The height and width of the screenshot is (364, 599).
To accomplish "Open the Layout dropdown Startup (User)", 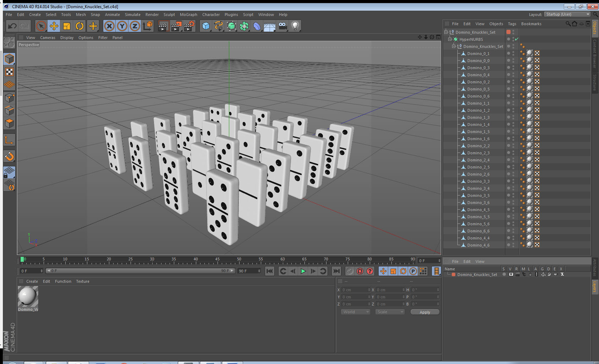I will click(567, 14).
